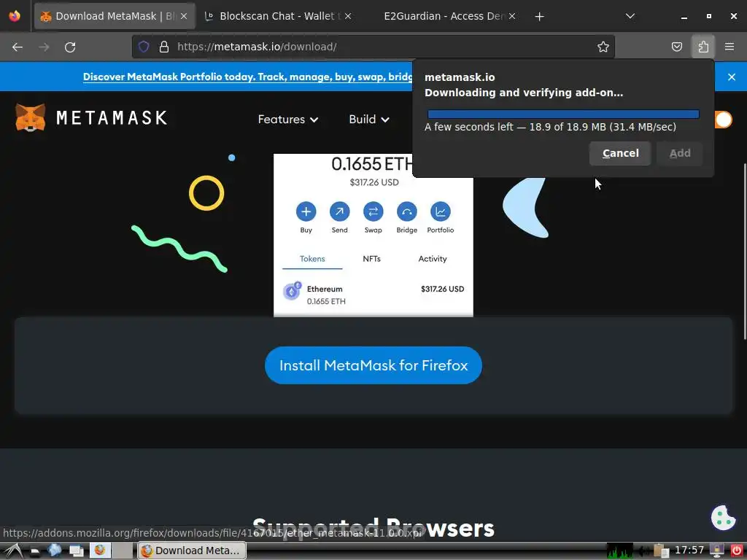Switch to E2Guardian Access Denied tab
Viewport: 747px width, 560px height.
click(444, 16)
